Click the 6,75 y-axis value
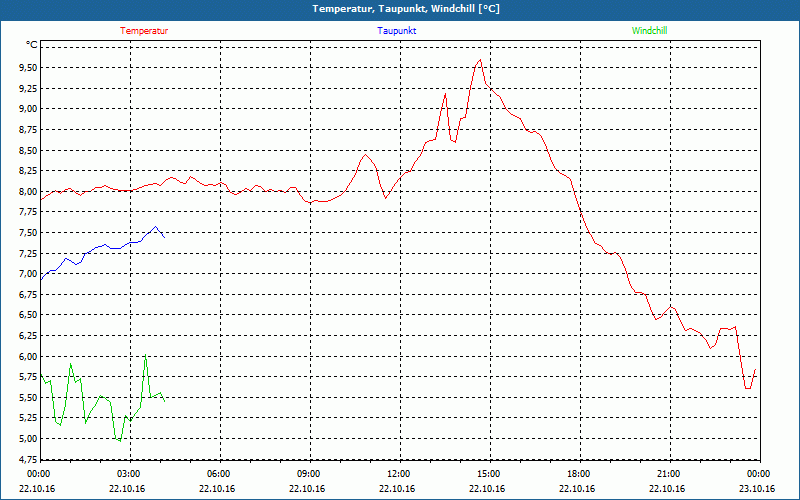800x500 pixels. [28, 294]
